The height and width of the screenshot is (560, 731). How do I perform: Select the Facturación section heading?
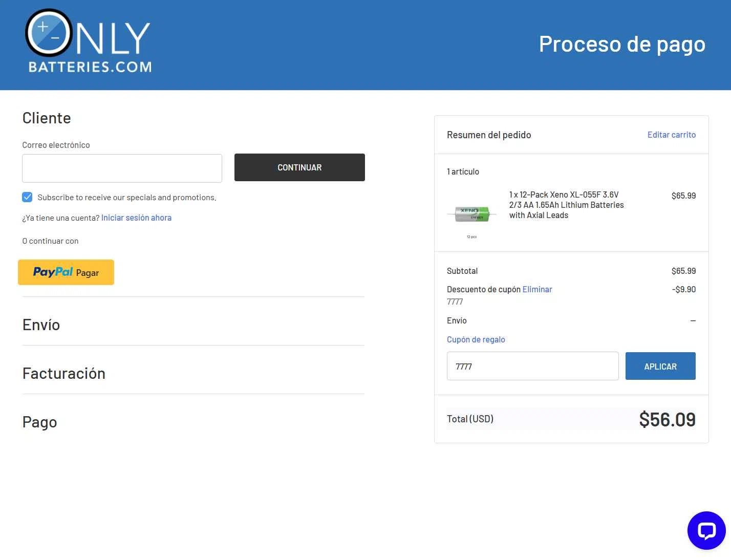[x=64, y=374]
